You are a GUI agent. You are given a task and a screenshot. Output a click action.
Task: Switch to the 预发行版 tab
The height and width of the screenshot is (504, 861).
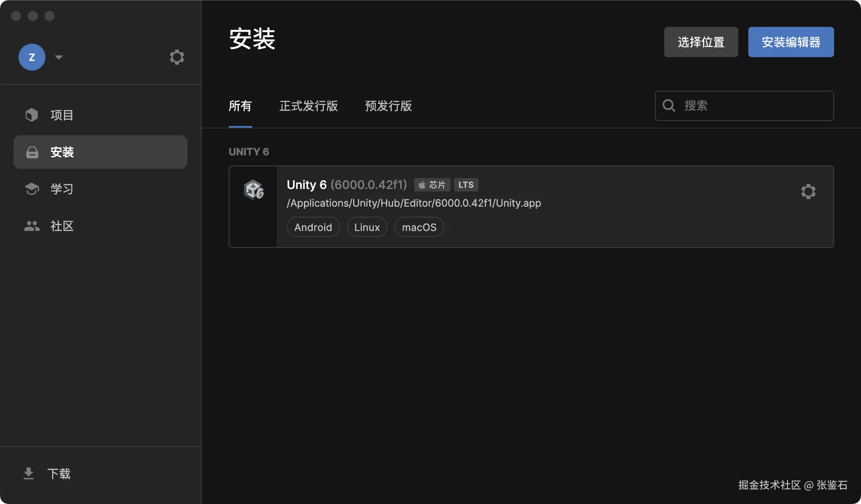tap(388, 106)
